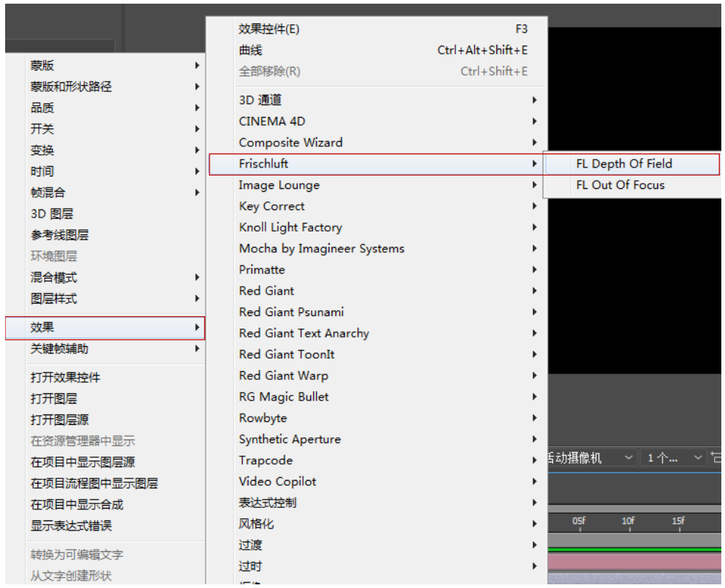Viewport: 725px width, 588px height.
Task: Open the 帧混合 submenu
Action: (x=105, y=193)
